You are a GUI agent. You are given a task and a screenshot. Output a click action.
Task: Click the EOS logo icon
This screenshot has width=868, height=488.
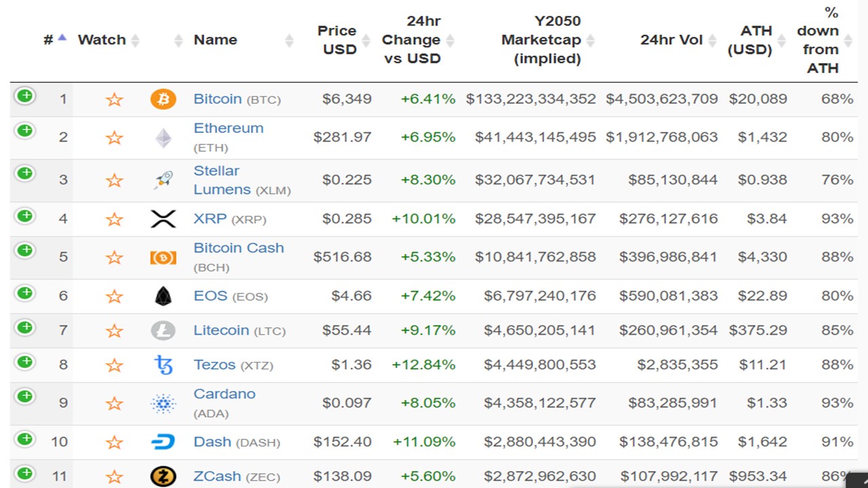[163, 296]
